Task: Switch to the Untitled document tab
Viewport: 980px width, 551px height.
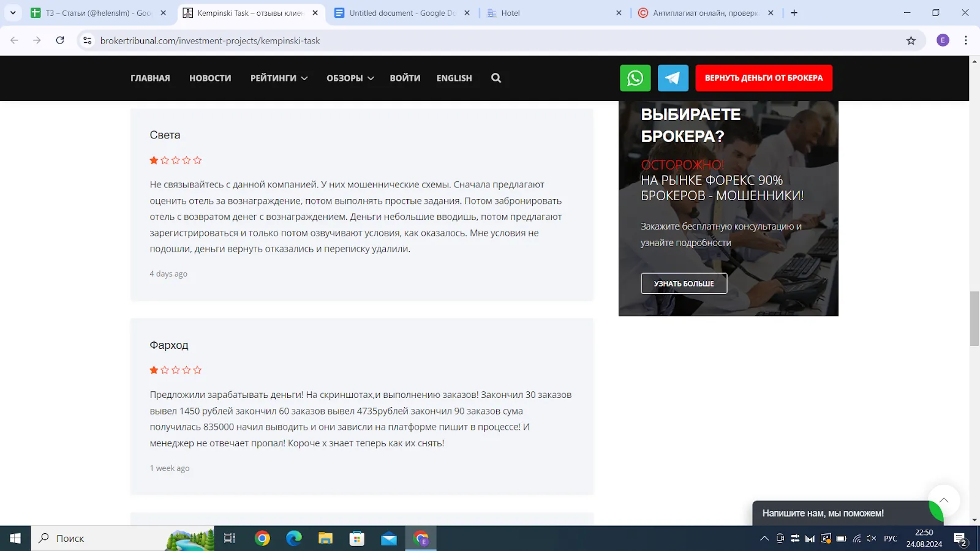Action: [402, 13]
